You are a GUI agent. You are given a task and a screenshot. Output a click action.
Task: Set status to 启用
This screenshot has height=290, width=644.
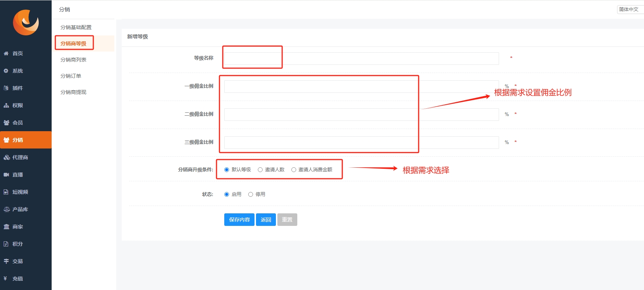(226, 194)
